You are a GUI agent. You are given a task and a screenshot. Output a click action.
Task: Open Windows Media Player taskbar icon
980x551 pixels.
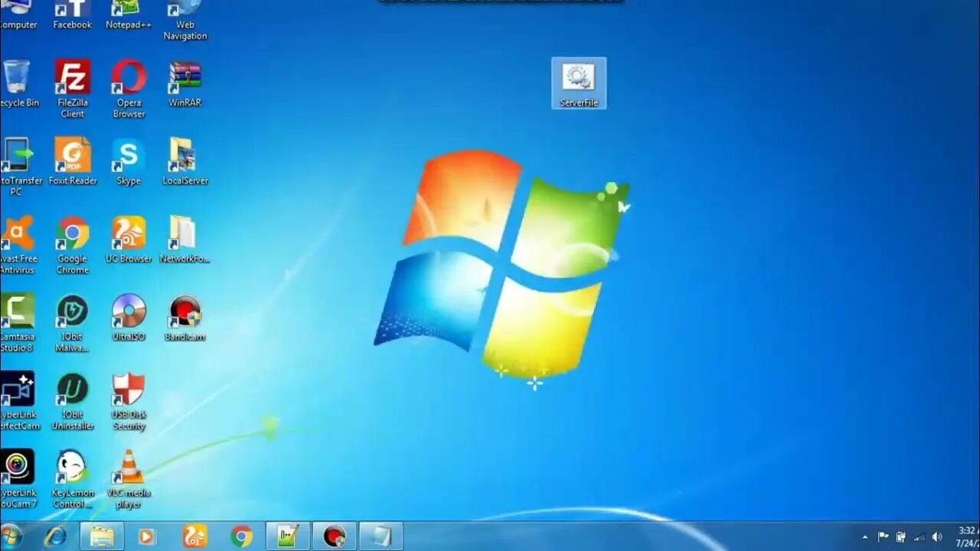[146, 536]
